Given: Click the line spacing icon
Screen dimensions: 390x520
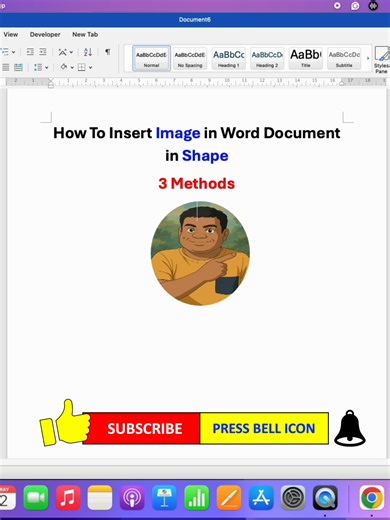Looking at the screenshot, I should 38,67.
